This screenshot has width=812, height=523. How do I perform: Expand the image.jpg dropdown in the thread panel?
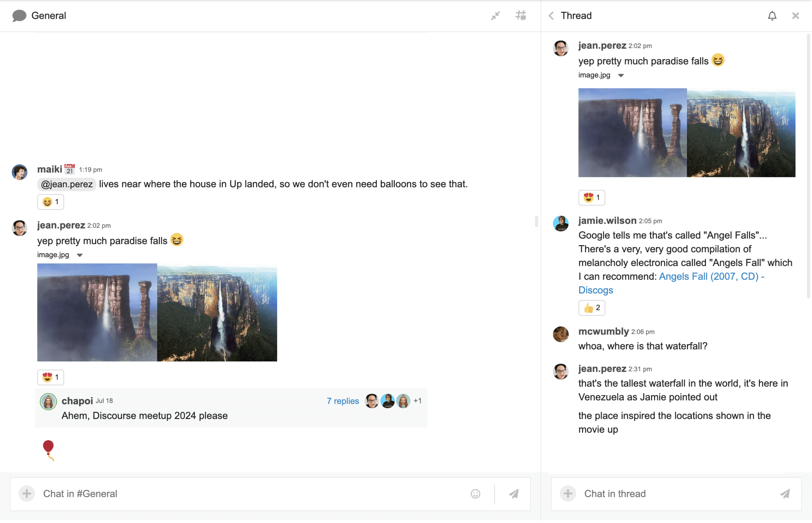point(621,75)
